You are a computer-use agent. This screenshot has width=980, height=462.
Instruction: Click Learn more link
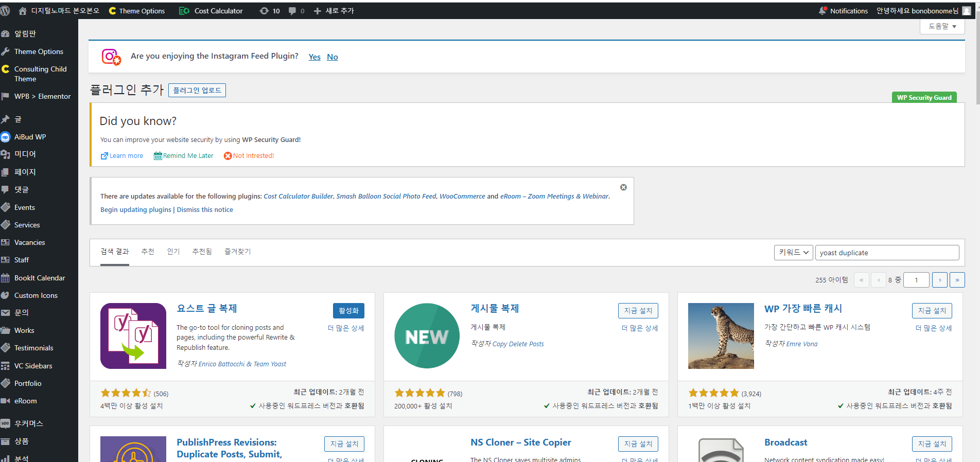pos(122,156)
